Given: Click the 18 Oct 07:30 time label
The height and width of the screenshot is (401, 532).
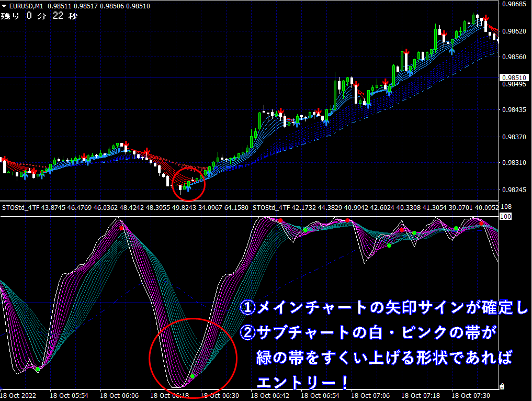Looking at the screenshot, I should tap(471, 396).
